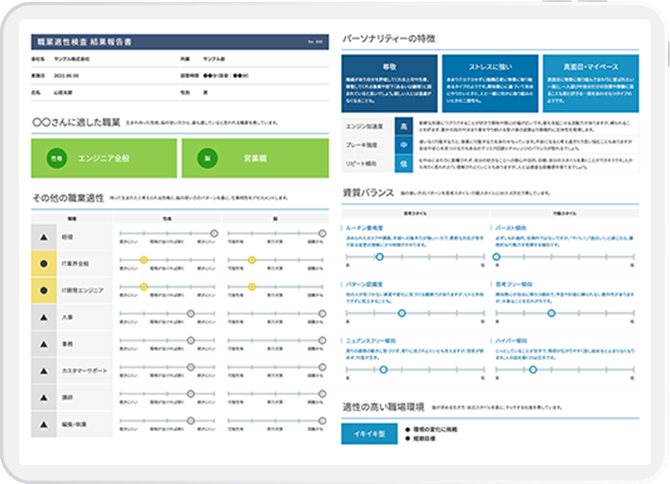
Task: Click the green 性格 badge on エンジニア全般 card
Action: 57,158
